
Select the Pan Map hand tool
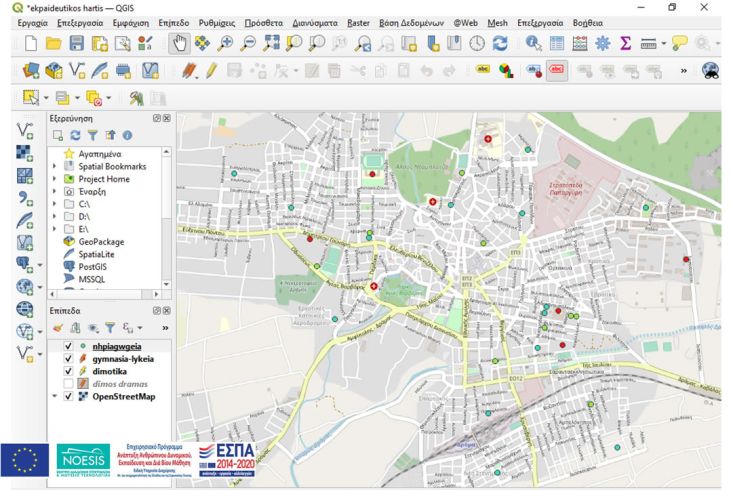coord(180,43)
